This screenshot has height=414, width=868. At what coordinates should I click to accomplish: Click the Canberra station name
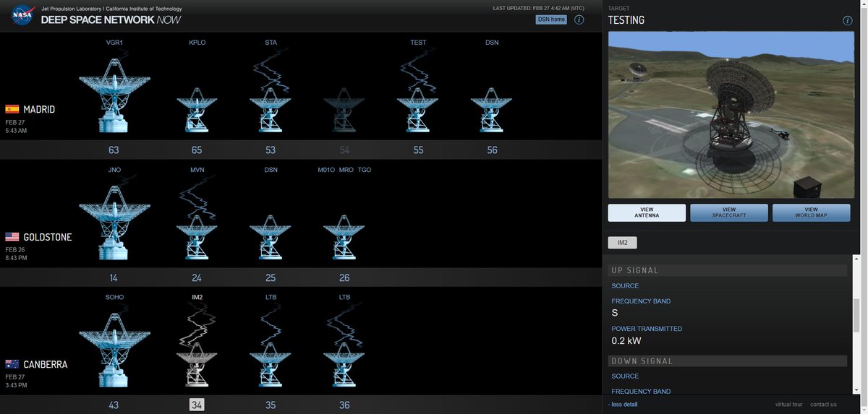pos(46,365)
